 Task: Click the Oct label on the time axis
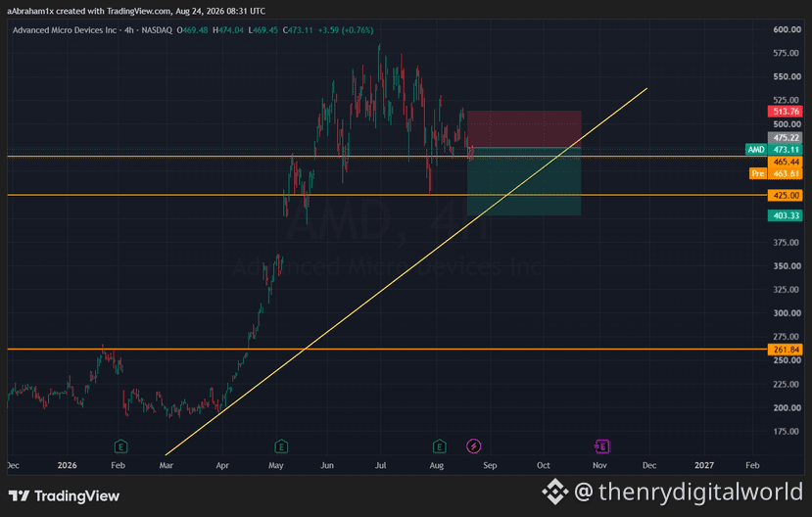pyautogui.click(x=544, y=465)
